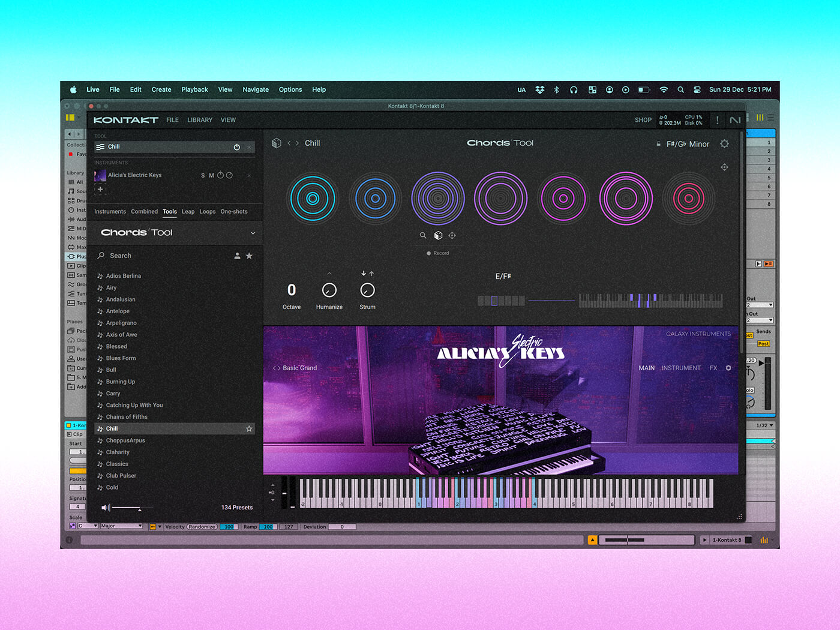Image resolution: width=840 pixels, height=630 pixels.
Task: Click the Native Instruments logo icon
Action: tap(735, 120)
